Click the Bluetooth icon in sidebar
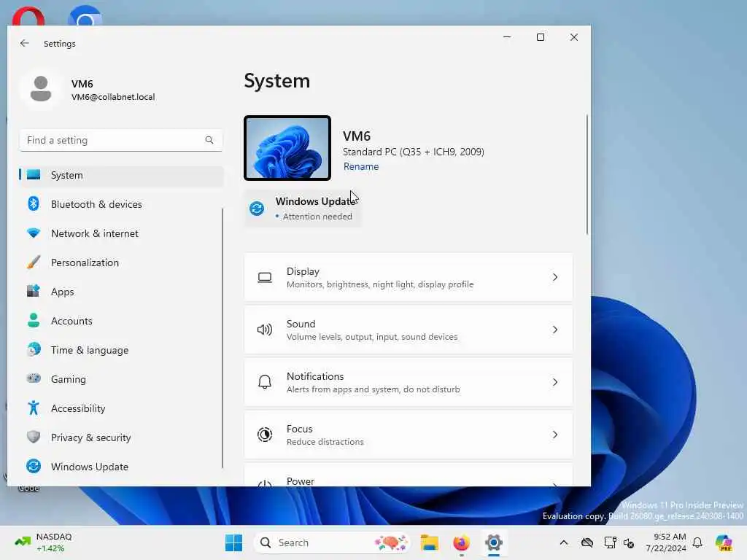Image resolution: width=747 pixels, height=560 pixels. tap(34, 204)
